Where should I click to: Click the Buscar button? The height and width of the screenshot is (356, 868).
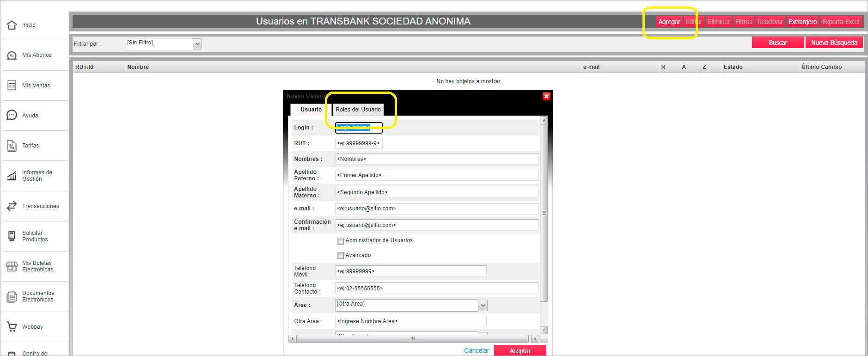tap(778, 43)
